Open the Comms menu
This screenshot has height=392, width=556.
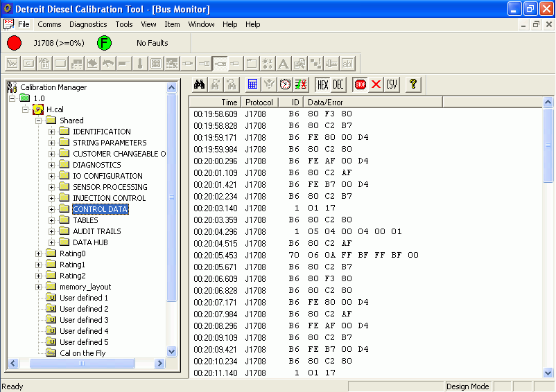coord(49,24)
